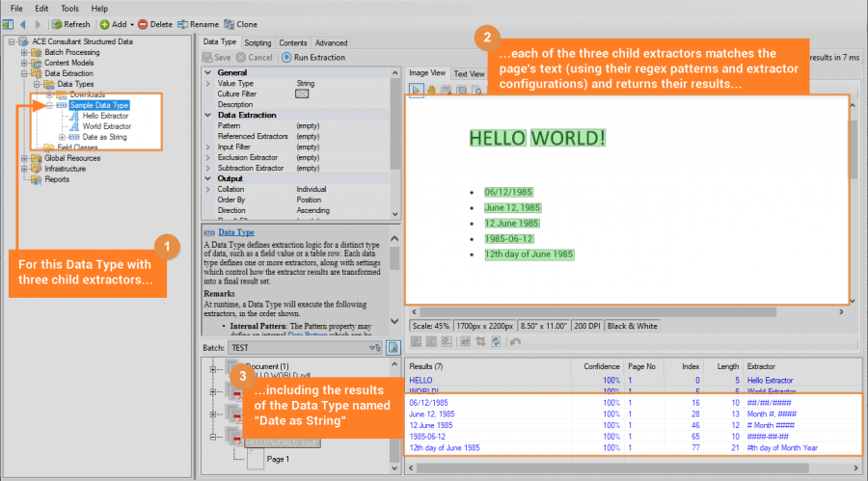
Task: Open the Add dropdown arrow
Action: pyautogui.click(x=132, y=24)
